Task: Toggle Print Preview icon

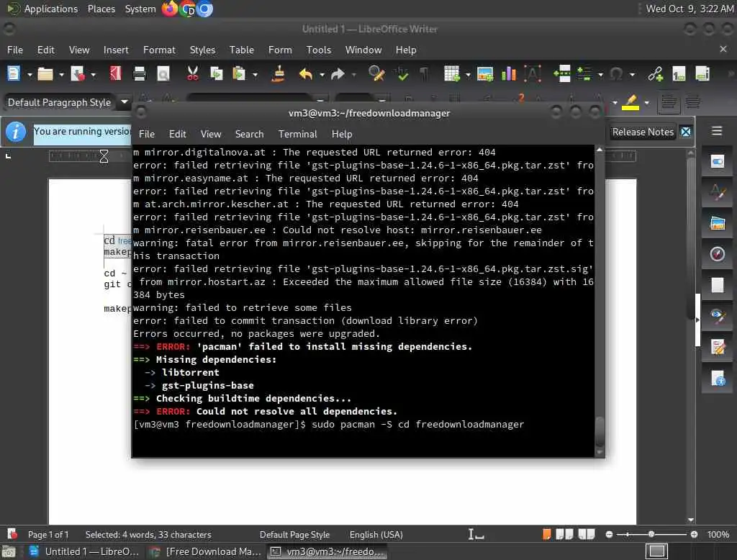Action: click(163, 74)
